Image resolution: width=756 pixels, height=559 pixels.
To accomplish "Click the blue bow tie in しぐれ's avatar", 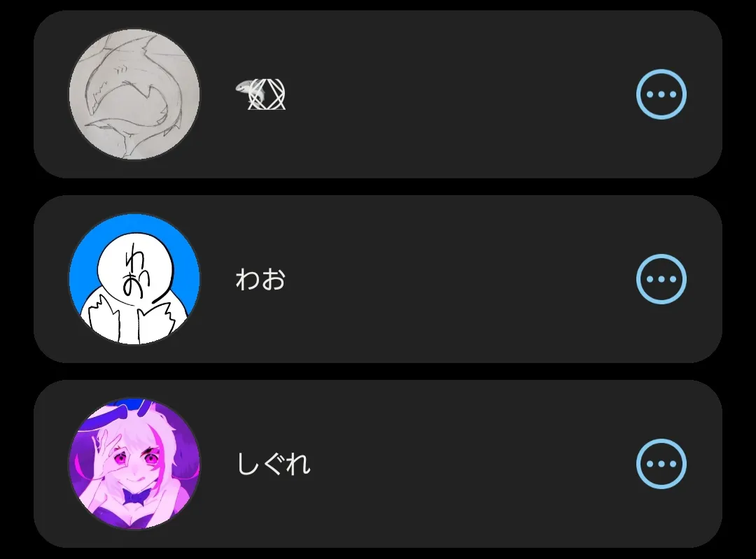I will tap(134, 497).
